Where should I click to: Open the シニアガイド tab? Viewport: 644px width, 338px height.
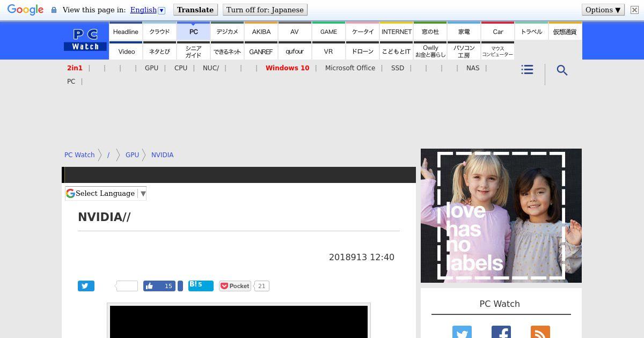click(x=193, y=52)
